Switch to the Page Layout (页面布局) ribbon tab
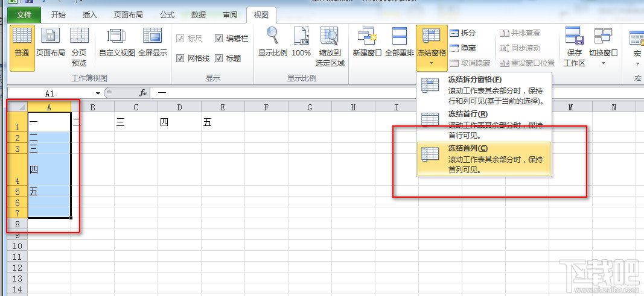This screenshot has height=296, width=644. 128,15
